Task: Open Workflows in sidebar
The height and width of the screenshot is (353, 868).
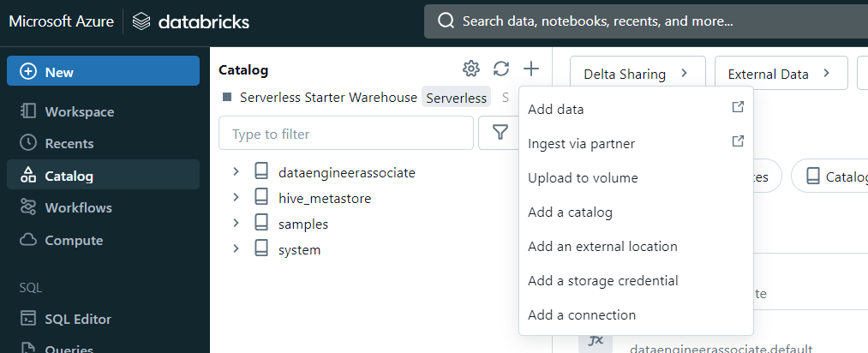Action: point(78,207)
